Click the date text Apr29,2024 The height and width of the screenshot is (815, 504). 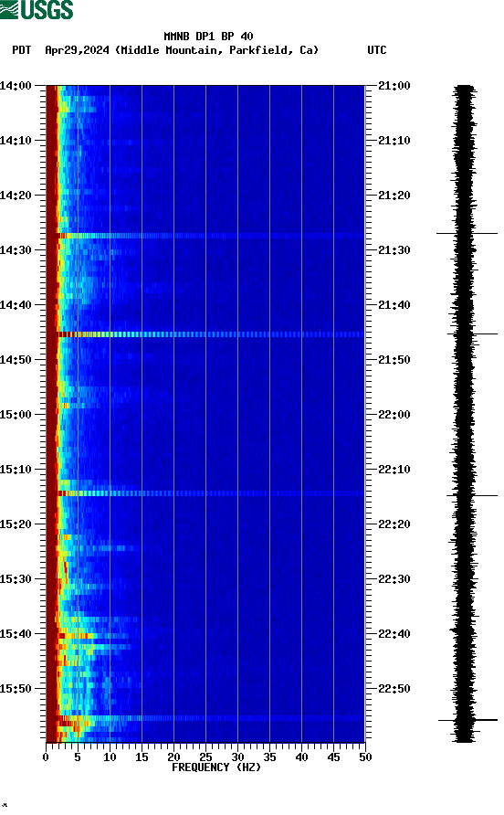click(77, 50)
